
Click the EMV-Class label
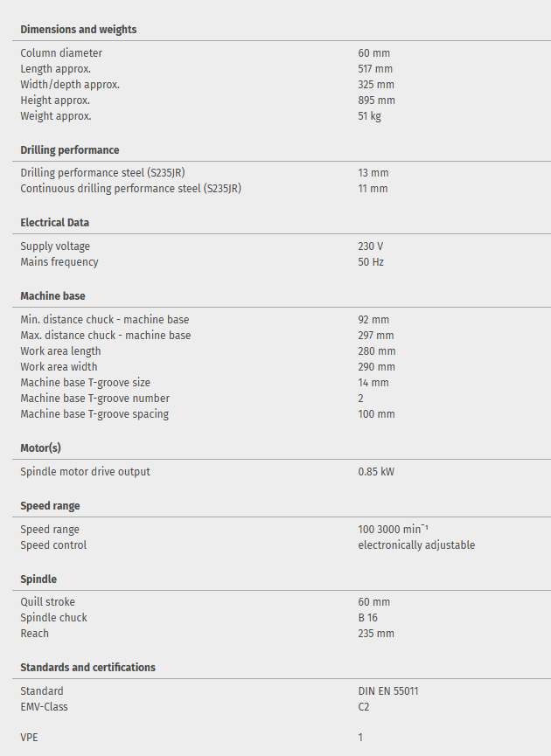pyautogui.click(x=44, y=707)
